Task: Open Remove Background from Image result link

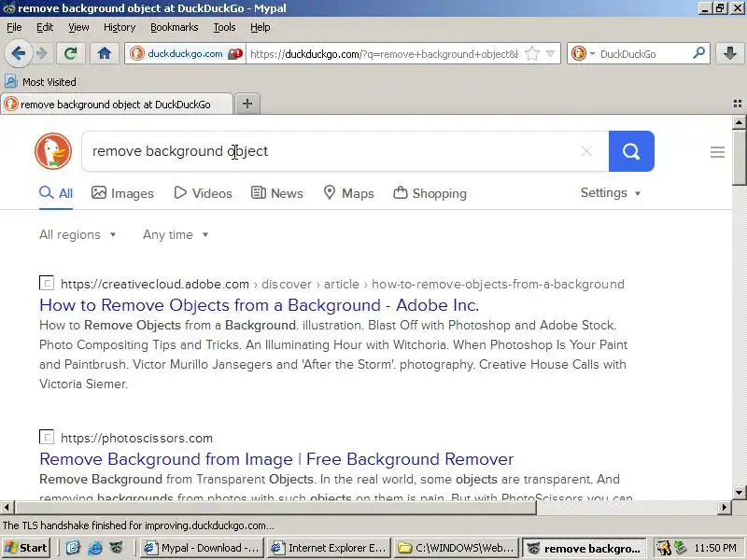Action: pos(276,459)
